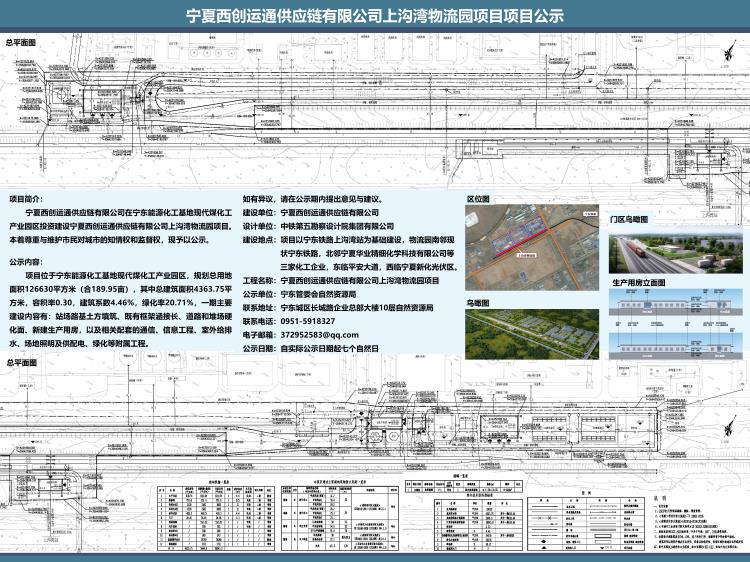Click the north arrow compass on the lower site plan
750x562 pixels.
click(x=729, y=425)
